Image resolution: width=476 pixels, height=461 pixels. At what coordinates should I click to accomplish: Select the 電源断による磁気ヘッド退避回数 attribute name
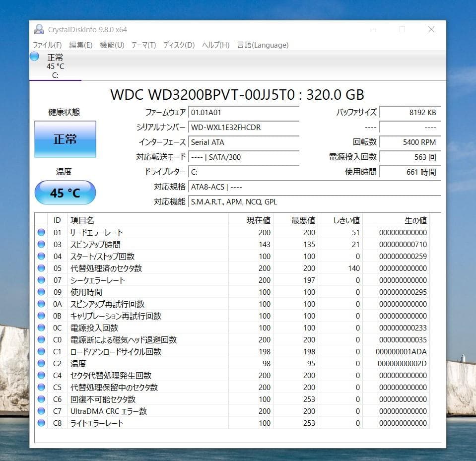coord(123,339)
